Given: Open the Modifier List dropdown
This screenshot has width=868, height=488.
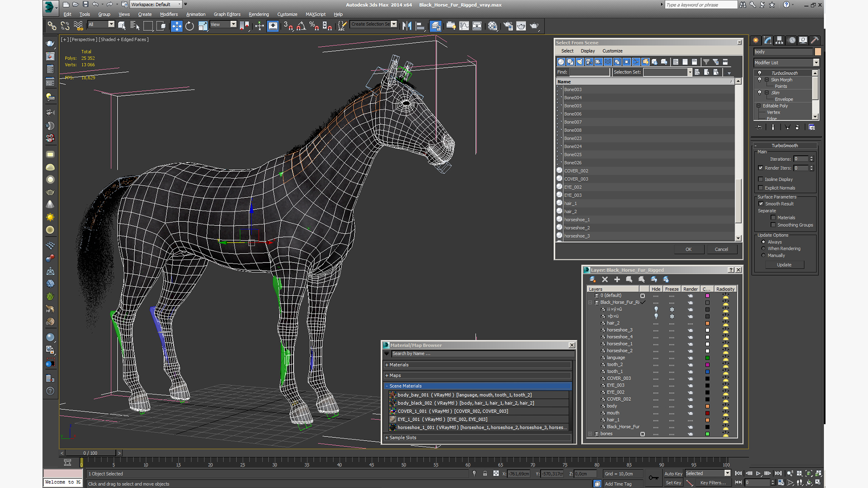Looking at the screenshot, I should (816, 63).
